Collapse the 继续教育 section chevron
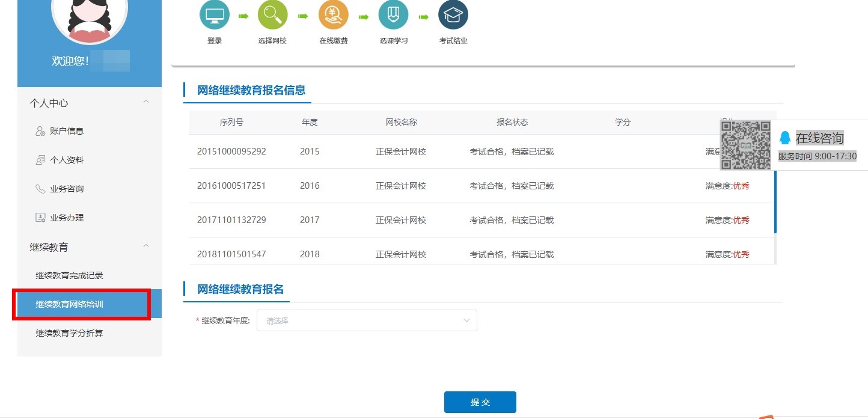This screenshot has width=868, height=419. point(146,246)
